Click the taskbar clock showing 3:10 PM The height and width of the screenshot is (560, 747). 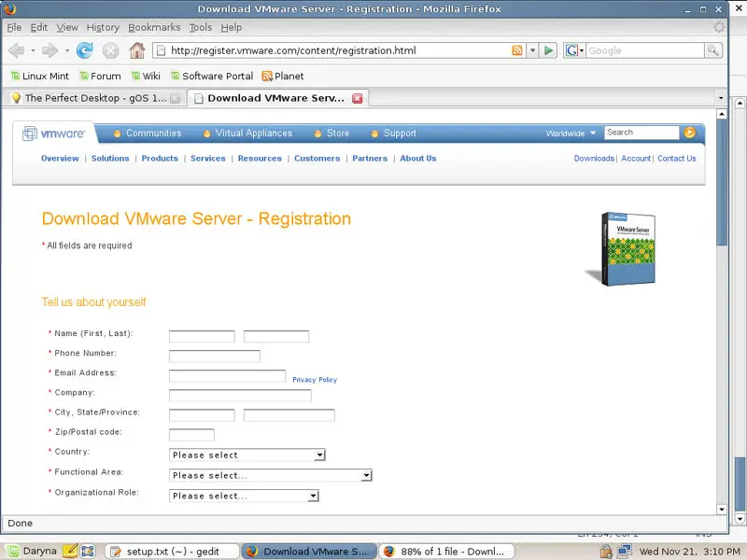click(x=689, y=552)
